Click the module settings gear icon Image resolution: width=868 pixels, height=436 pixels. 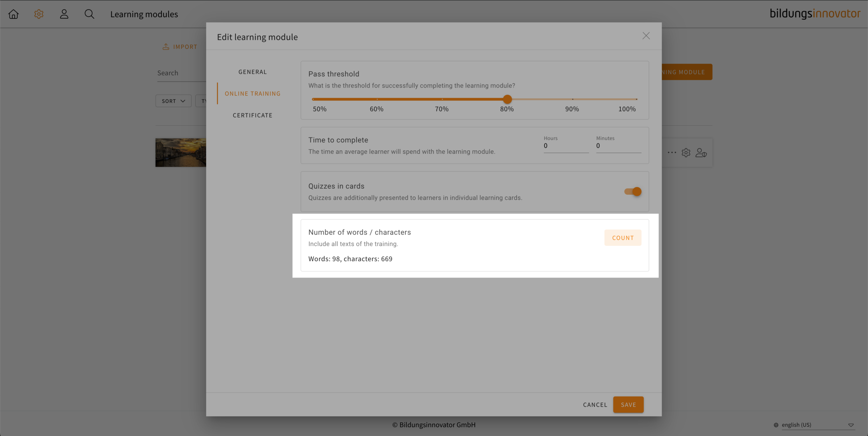click(x=686, y=153)
